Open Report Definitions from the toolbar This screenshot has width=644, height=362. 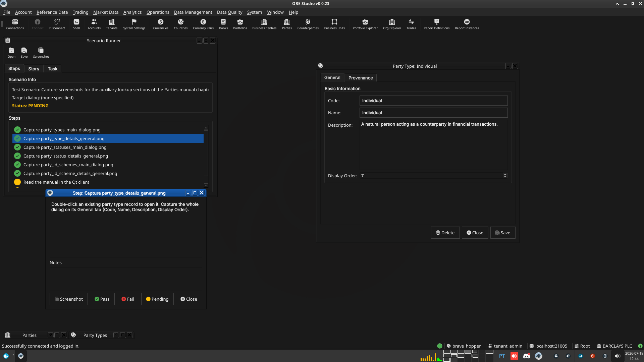pyautogui.click(x=436, y=24)
